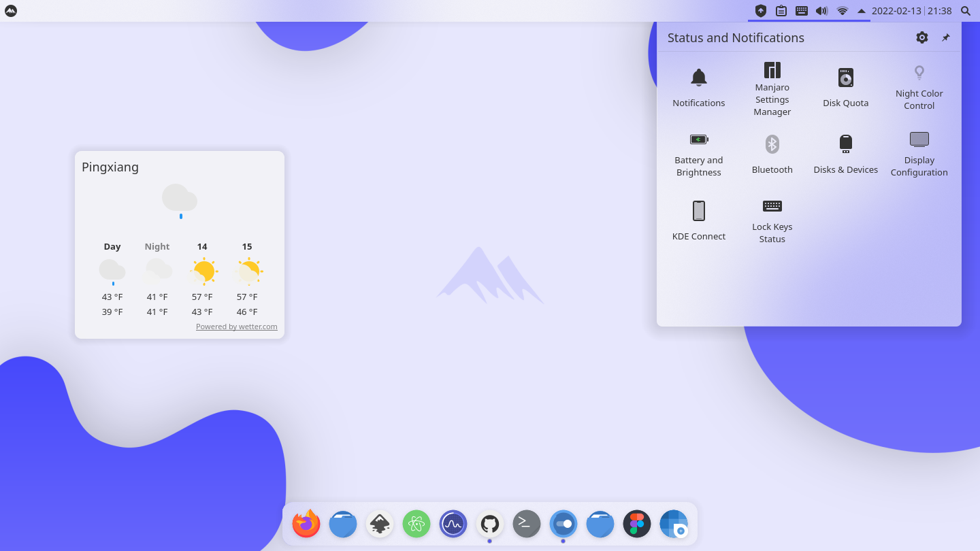Click the system updates shield tray icon
The image size is (980, 551).
(x=761, y=11)
